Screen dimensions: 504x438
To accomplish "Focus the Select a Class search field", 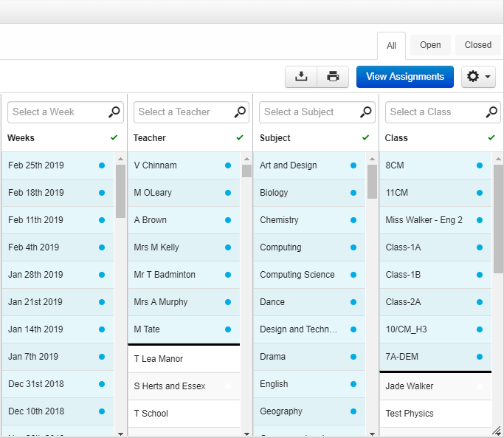I will (443, 112).
